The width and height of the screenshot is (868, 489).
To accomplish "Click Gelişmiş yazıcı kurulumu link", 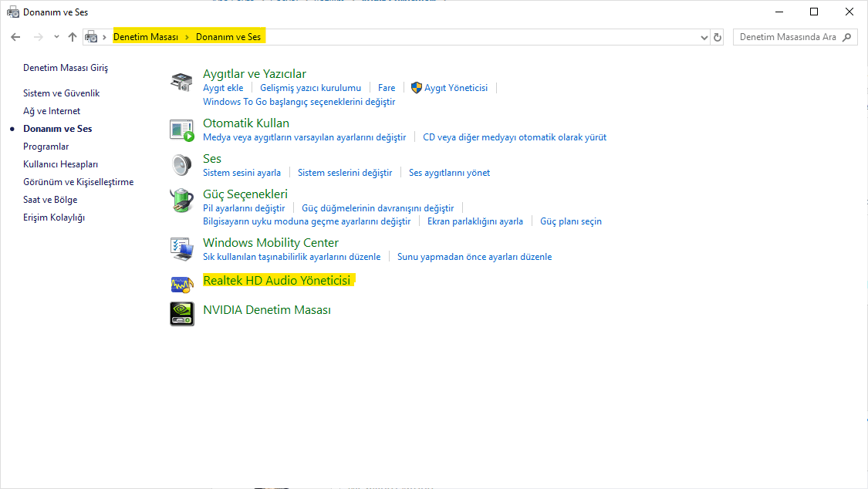I will (x=311, y=88).
